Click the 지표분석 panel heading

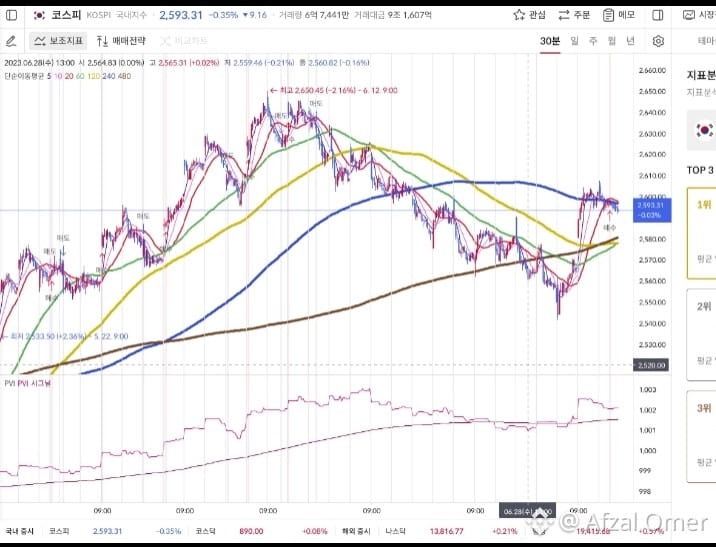[701, 75]
